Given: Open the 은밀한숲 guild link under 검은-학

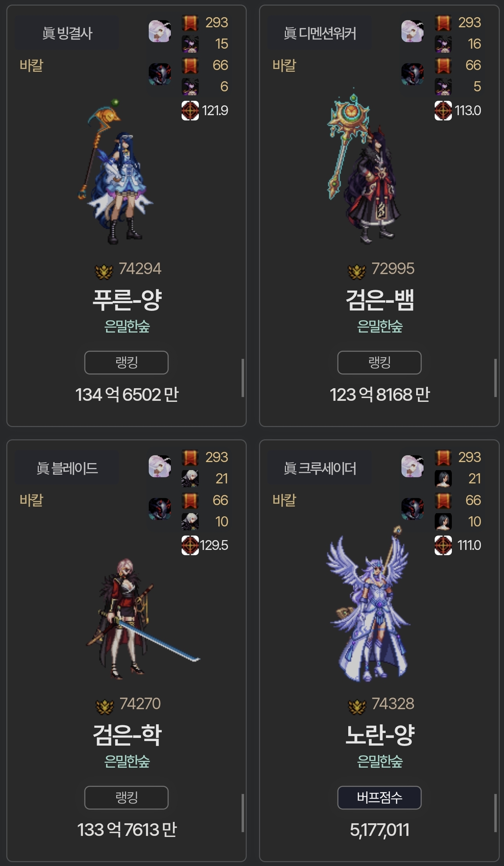Looking at the screenshot, I should pyautogui.click(x=127, y=761).
